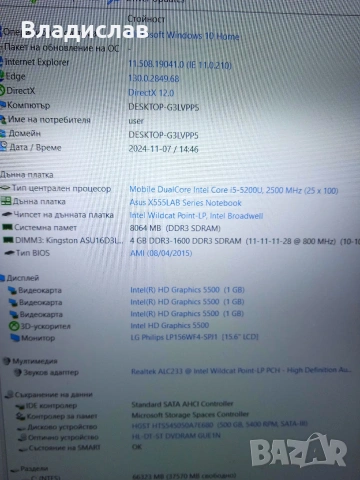This screenshot has height=480, width=360.
Task: Click the Дънна платка board icon
Action: click(6, 201)
